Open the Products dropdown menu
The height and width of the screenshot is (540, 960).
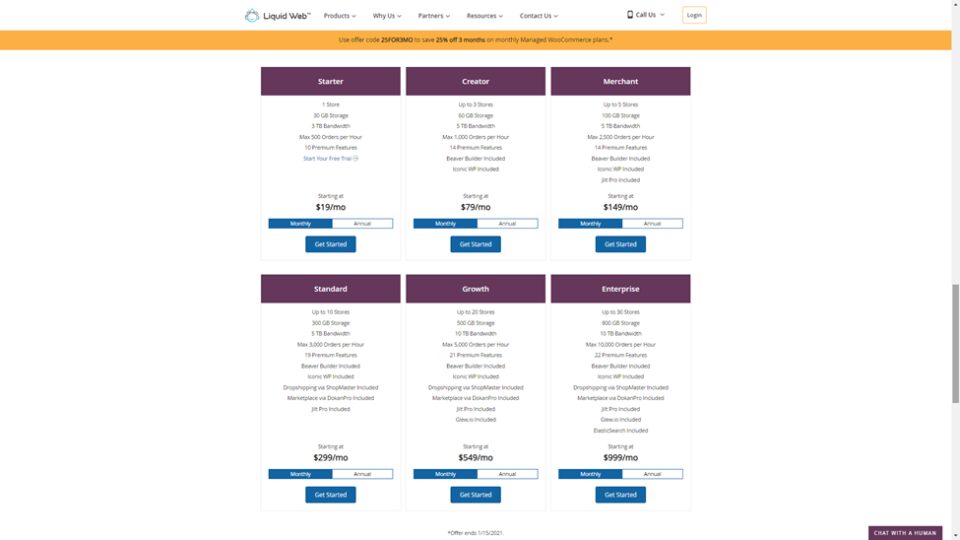340,16
